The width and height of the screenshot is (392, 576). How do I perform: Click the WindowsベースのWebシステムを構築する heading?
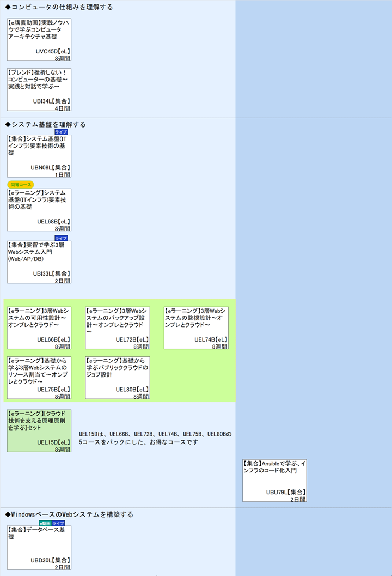(x=69, y=514)
